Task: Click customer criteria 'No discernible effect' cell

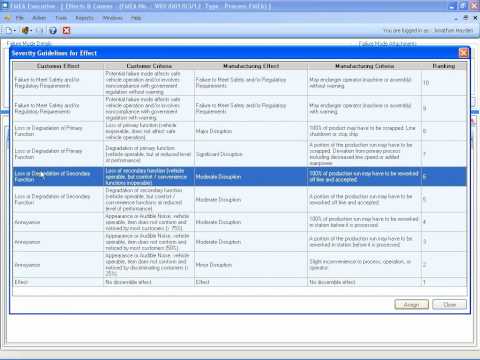Action: [x=149, y=282]
